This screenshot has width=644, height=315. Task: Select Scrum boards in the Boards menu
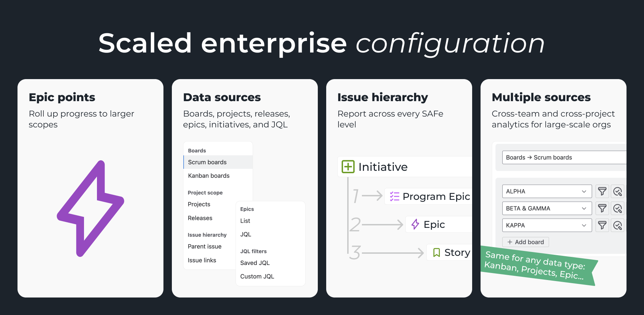point(207,162)
